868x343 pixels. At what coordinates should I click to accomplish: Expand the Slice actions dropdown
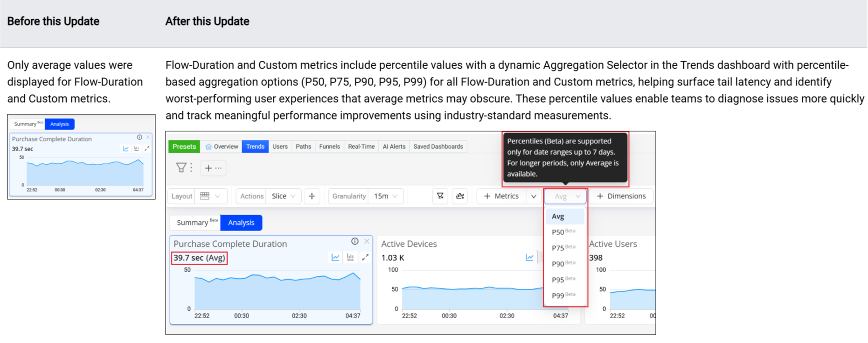(x=283, y=196)
